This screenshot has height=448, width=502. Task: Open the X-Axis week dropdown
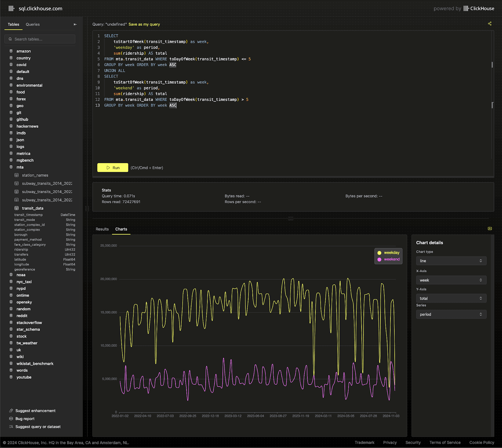pos(451,280)
